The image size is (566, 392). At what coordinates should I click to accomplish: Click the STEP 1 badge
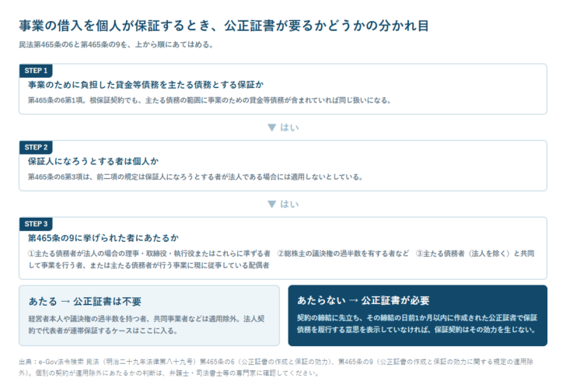(x=36, y=71)
